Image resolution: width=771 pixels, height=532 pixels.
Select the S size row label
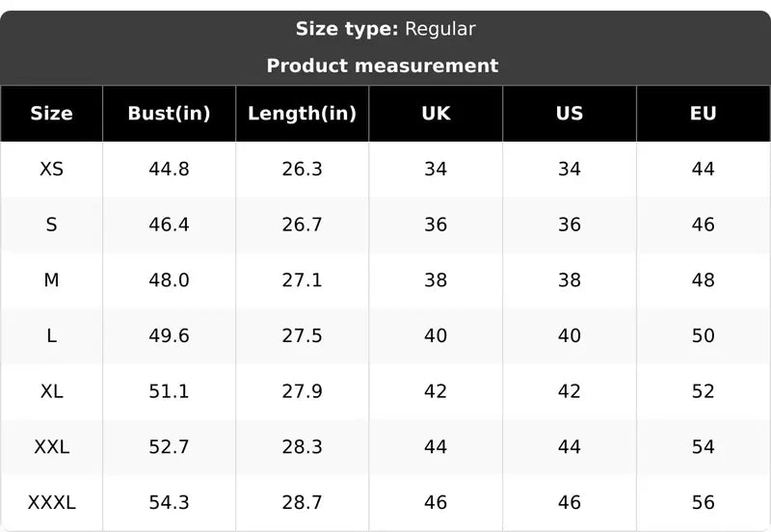pos(52,225)
